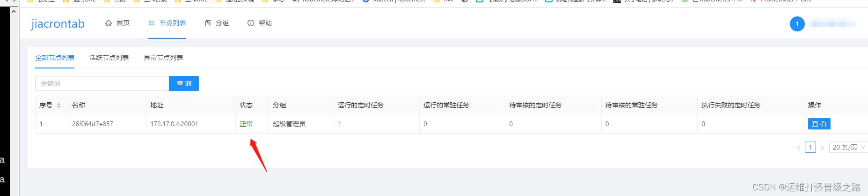Switch to the 活跃节点列表 tab
This screenshot has width=868, height=196.
click(x=109, y=58)
